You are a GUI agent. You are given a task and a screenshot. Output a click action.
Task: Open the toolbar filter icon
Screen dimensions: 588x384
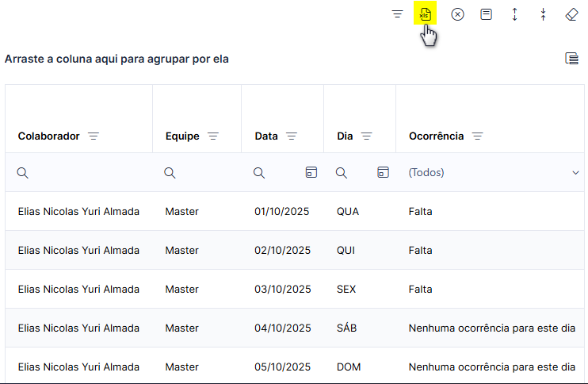tap(397, 14)
